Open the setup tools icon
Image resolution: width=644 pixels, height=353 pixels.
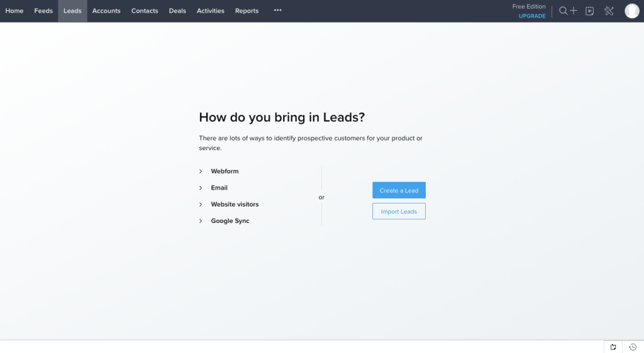(x=609, y=11)
